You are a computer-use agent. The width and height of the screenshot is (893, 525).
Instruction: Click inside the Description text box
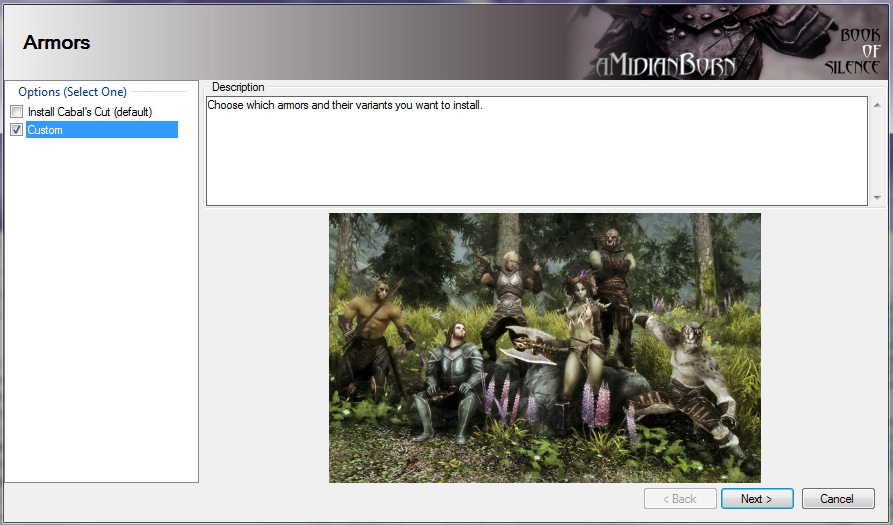(x=536, y=151)
